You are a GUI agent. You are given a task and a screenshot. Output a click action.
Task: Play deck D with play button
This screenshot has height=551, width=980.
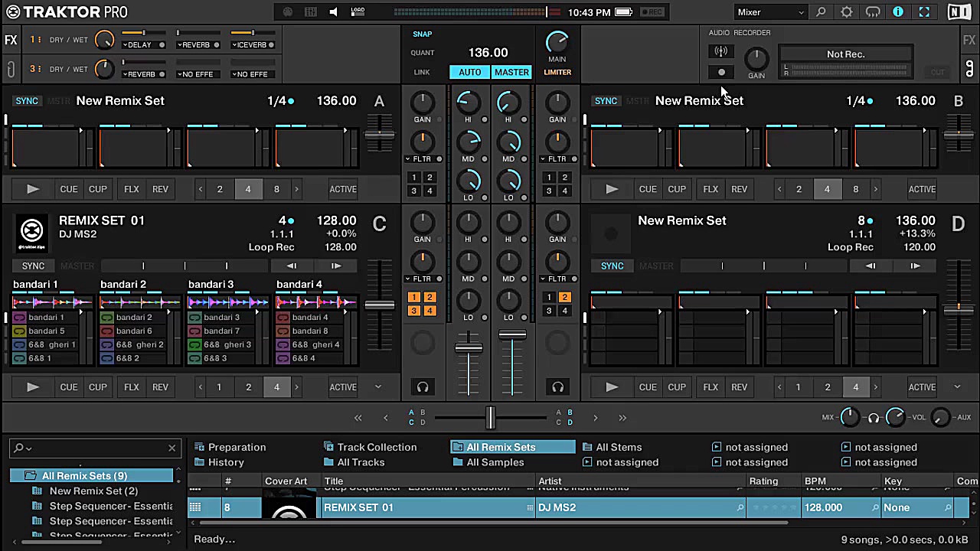611,387
